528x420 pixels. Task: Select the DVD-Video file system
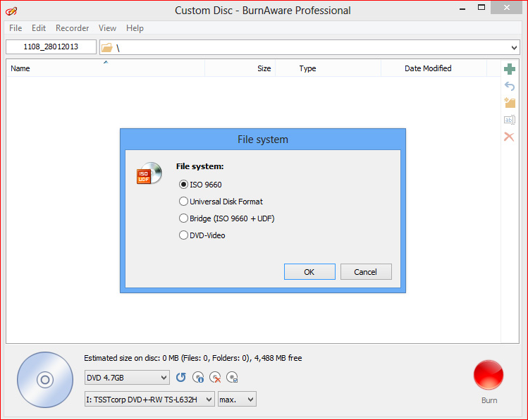(x=202, y=235)
